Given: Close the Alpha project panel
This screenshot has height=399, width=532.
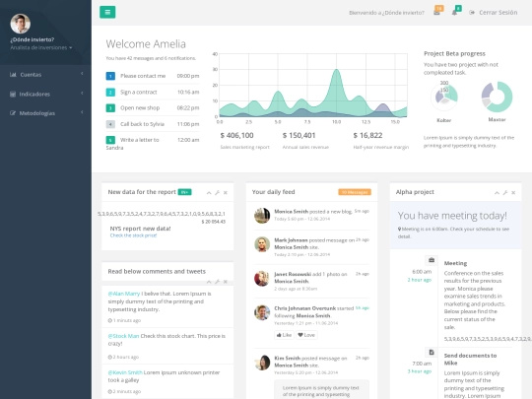Looking at the screenshot, I should 513,193.
